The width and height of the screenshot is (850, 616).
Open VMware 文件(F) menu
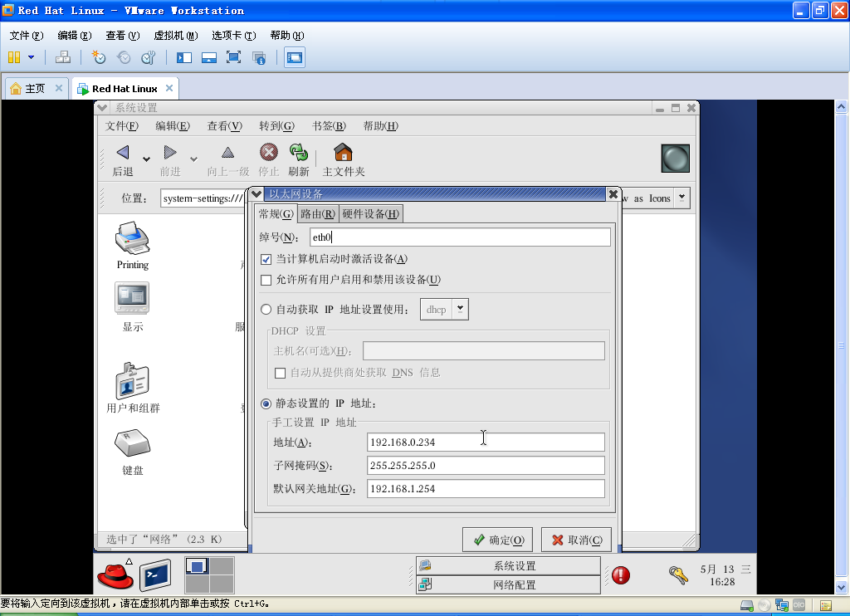[26, 35]
